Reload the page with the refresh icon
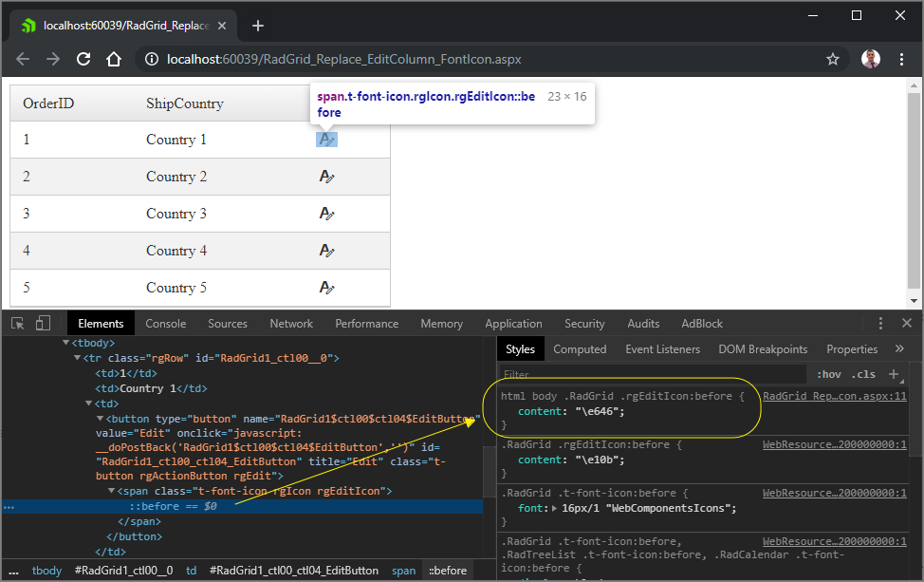This screenshot has width=924, height=582. tap(83, 59)
